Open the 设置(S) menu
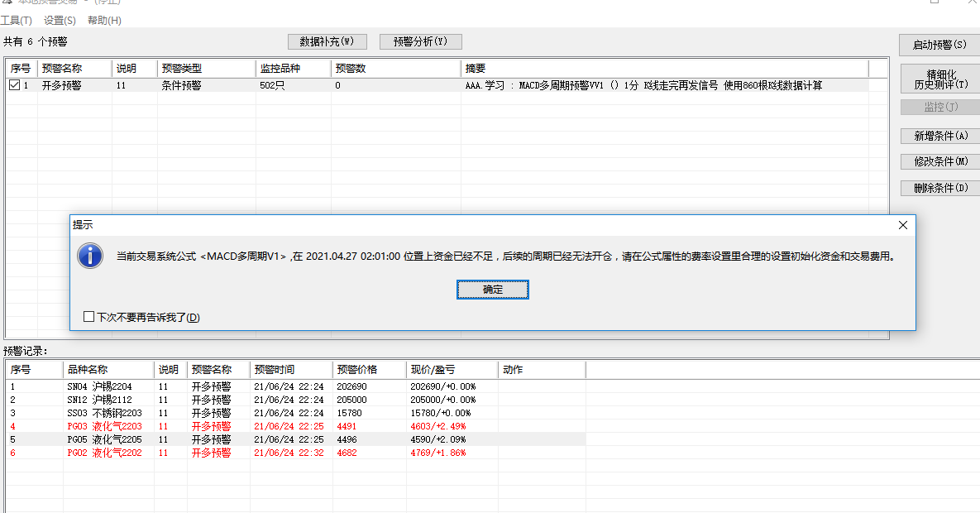This screenshot has width=980, height=513. 60,21
